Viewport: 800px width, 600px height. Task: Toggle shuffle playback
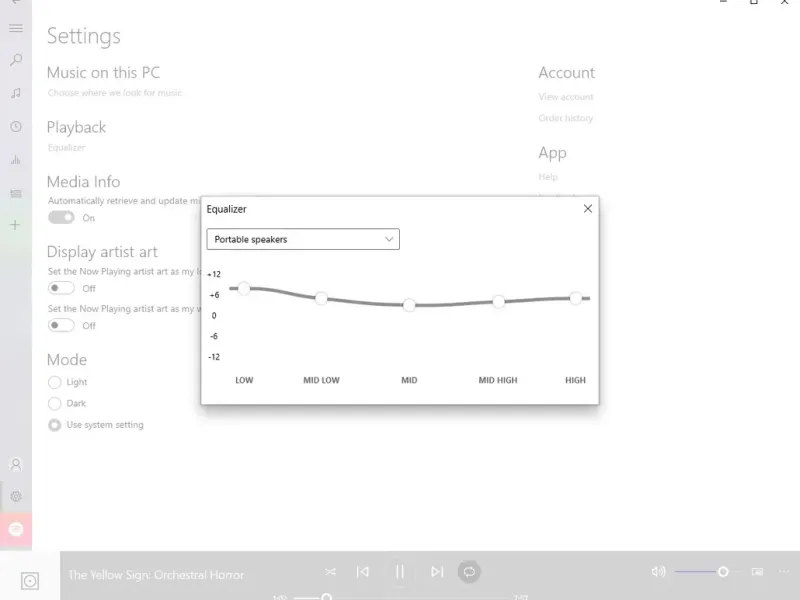pos(331,571)
